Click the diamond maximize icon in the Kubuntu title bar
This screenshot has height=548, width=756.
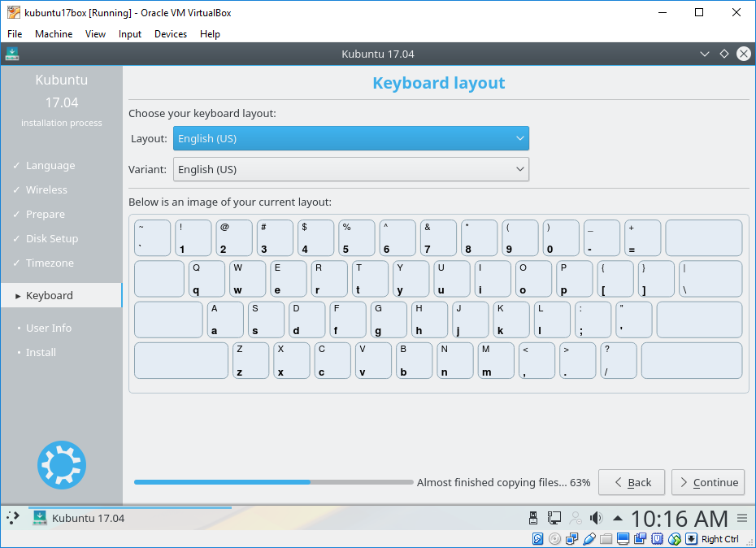pos(723,54)
